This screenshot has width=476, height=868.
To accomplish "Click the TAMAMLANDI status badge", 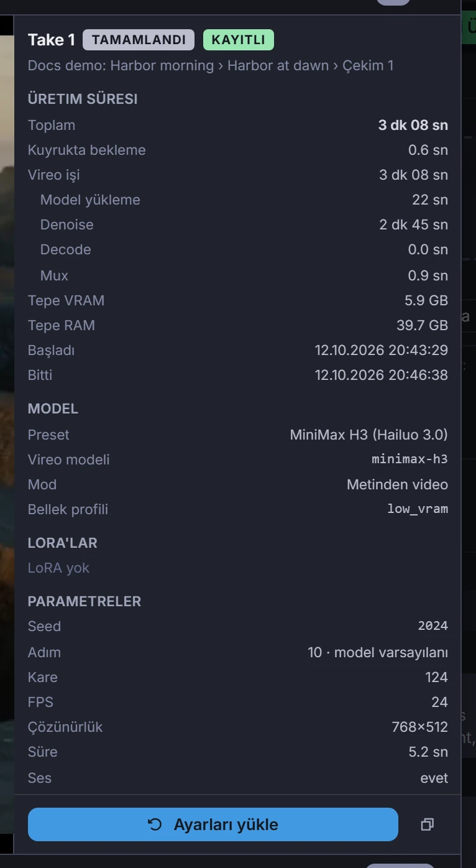I will [x=139, y=40].
